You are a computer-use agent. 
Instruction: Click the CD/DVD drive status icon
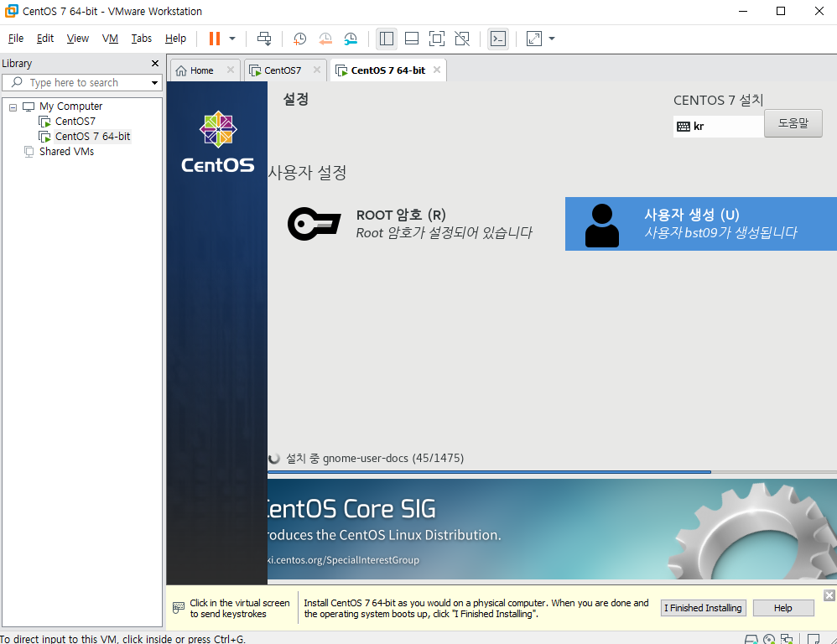tap(769, 639)
